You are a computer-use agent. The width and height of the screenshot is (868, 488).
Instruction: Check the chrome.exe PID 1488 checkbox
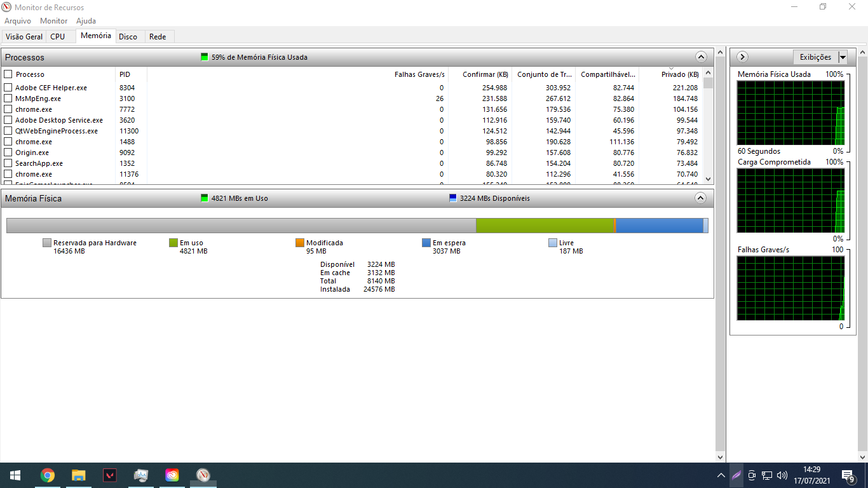tap(8, 142)
